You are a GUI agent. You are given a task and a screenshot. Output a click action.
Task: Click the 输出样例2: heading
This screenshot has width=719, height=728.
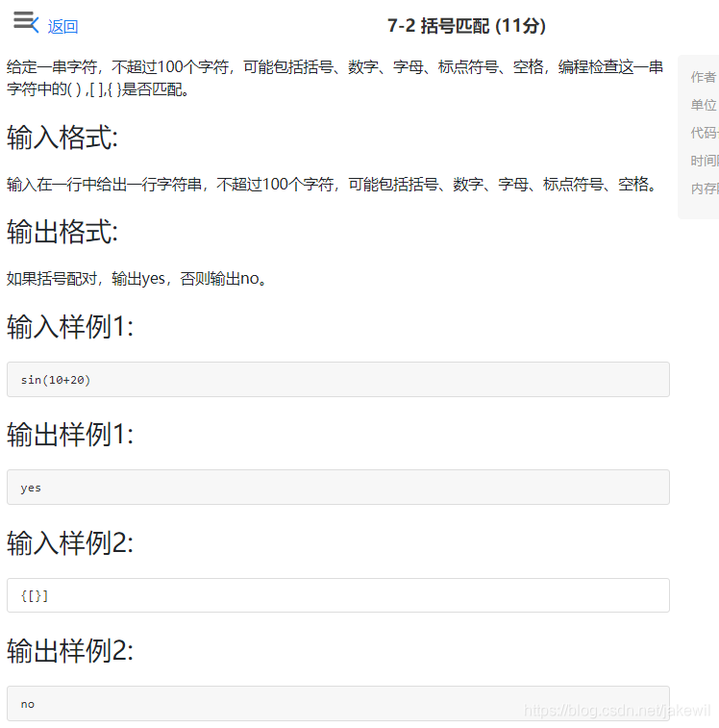pyautogui.click(x=70, y=651)
